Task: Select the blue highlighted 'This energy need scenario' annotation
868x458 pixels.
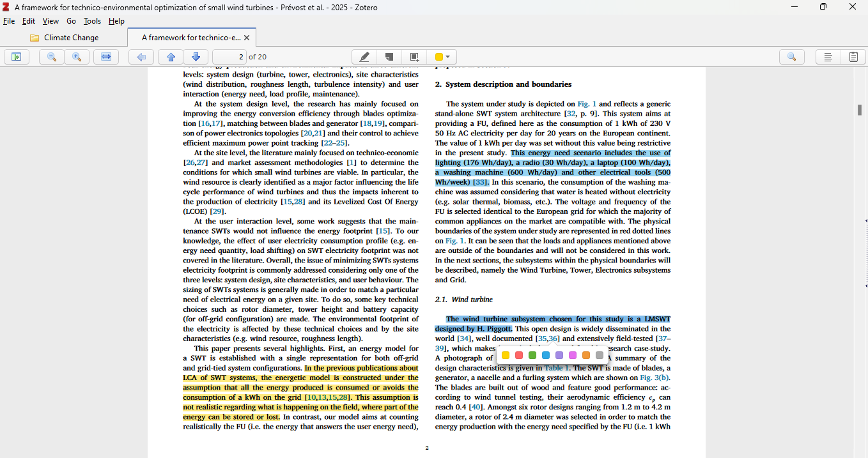Action: pyautogui.click(x=553, y=168)
